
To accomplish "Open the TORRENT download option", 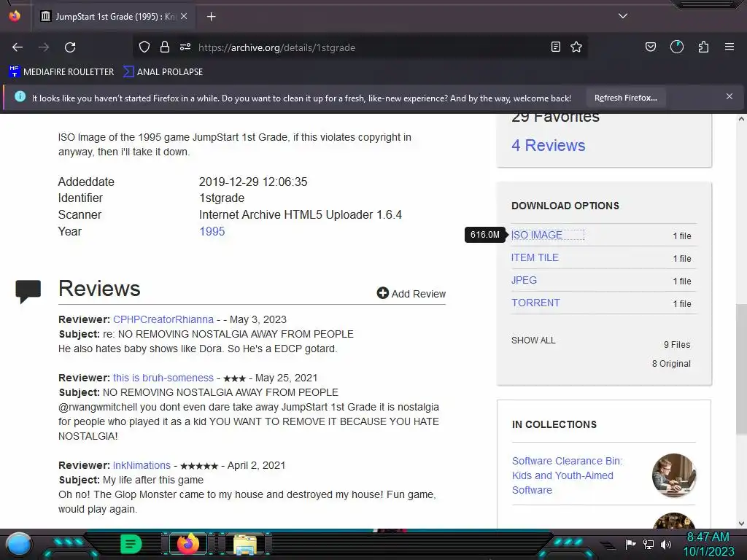I will coord(535,303).
